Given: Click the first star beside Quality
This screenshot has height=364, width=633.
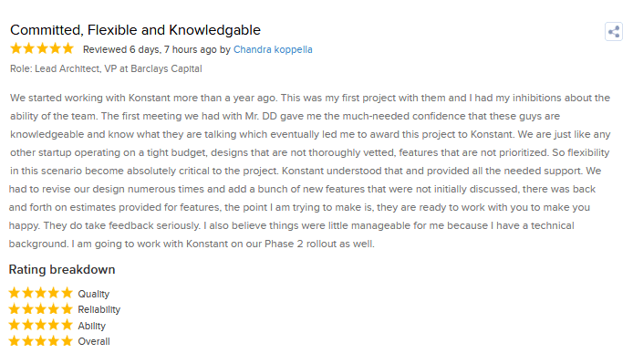Looking at the screenshot, I should click(15, 293).
